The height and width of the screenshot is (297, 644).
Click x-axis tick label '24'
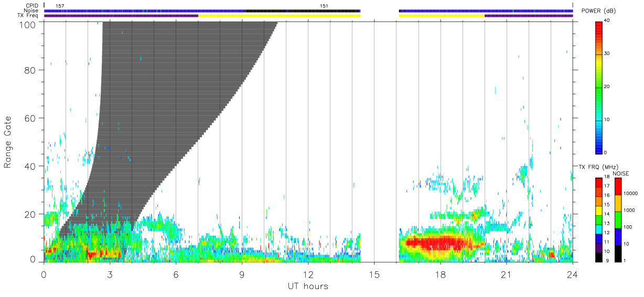pos(572,274)
